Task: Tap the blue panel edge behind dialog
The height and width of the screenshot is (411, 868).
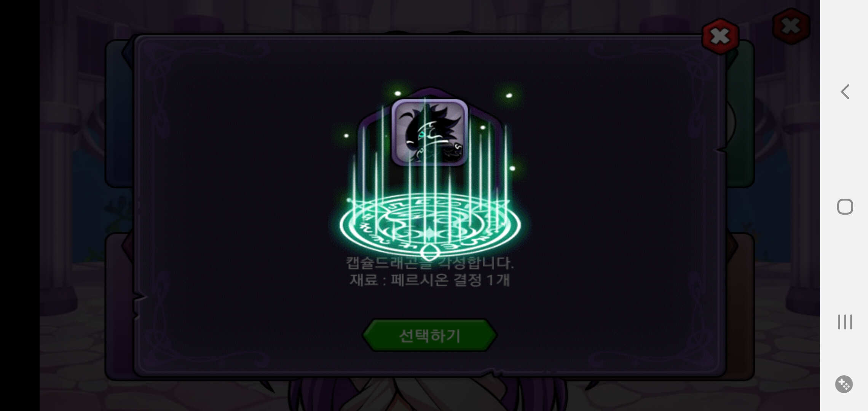Action: (119, 114)
